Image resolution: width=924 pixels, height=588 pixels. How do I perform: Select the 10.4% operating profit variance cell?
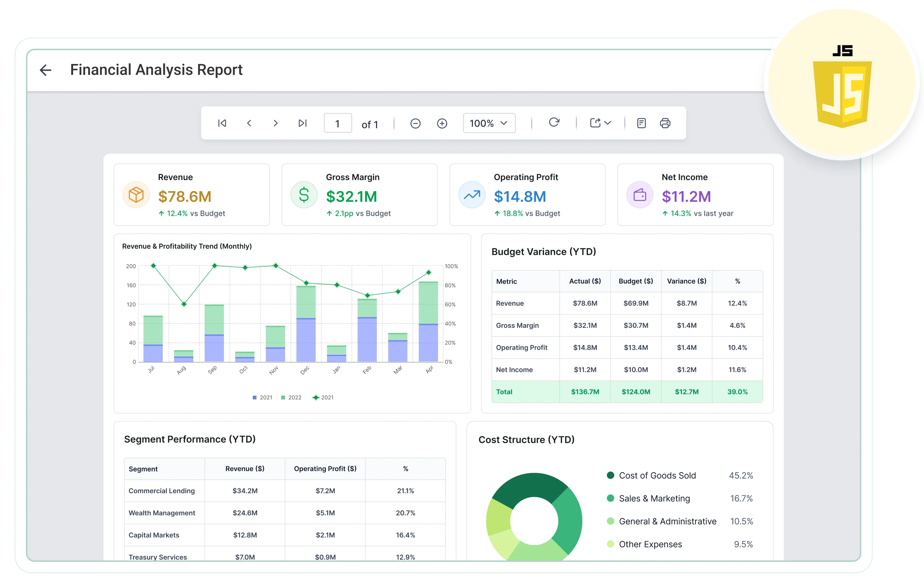point(737,348)
